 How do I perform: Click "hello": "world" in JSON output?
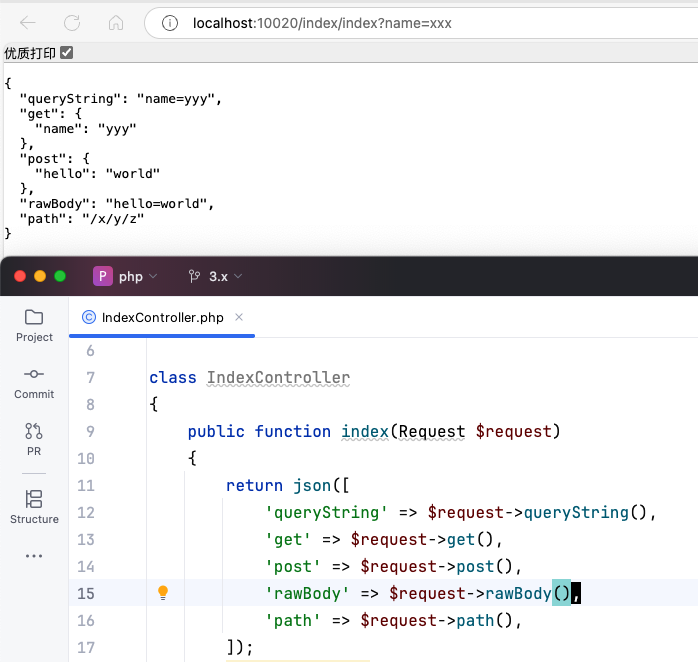97,174
